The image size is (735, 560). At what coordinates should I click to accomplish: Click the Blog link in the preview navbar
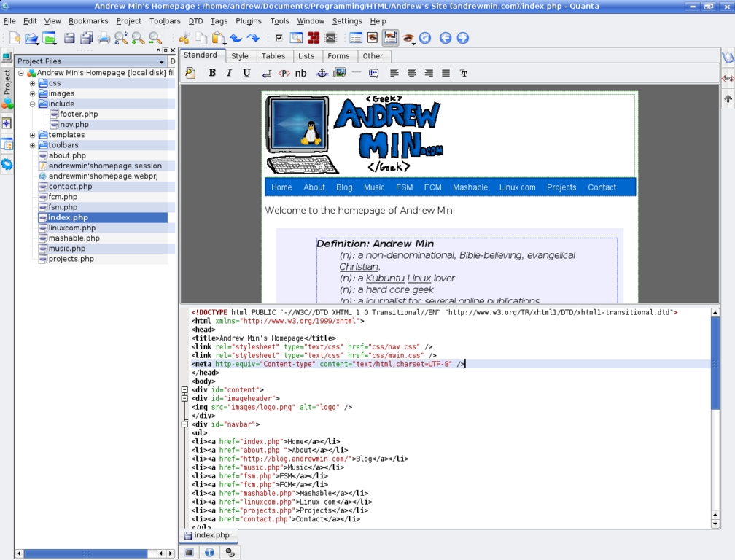(x=343, y=187)
